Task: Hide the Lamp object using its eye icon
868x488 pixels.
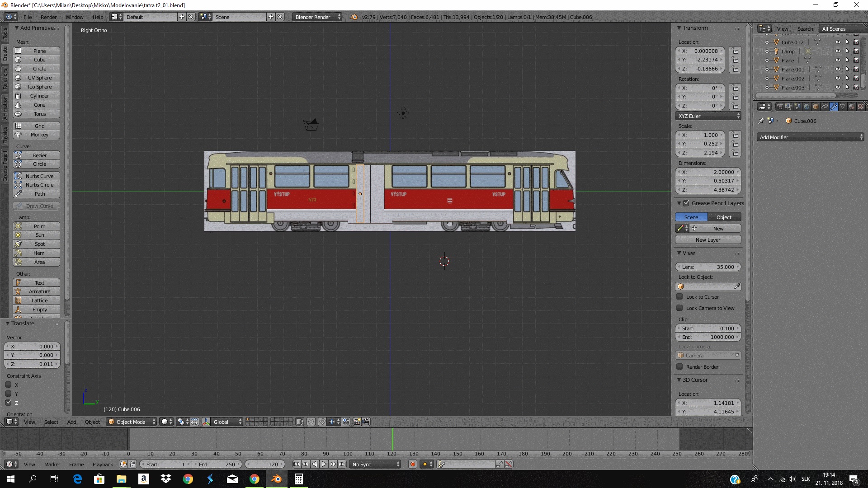Action: click(x=838, y=51)
